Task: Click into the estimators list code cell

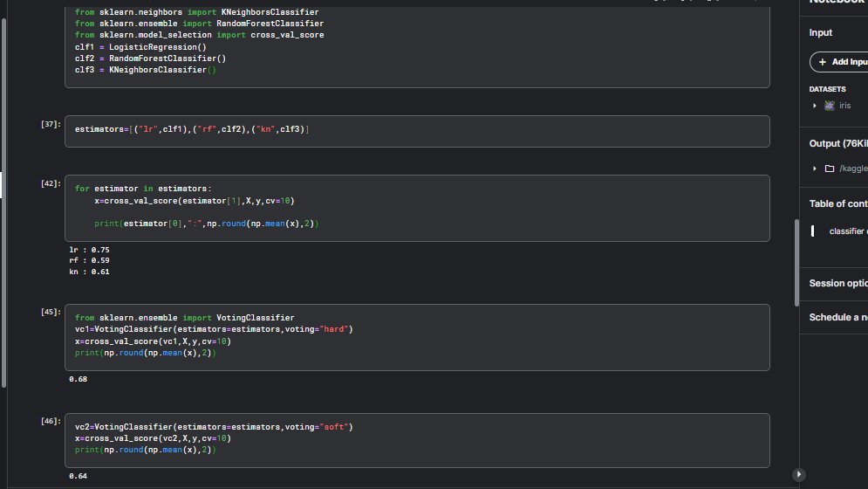Action: pos(417,131)
